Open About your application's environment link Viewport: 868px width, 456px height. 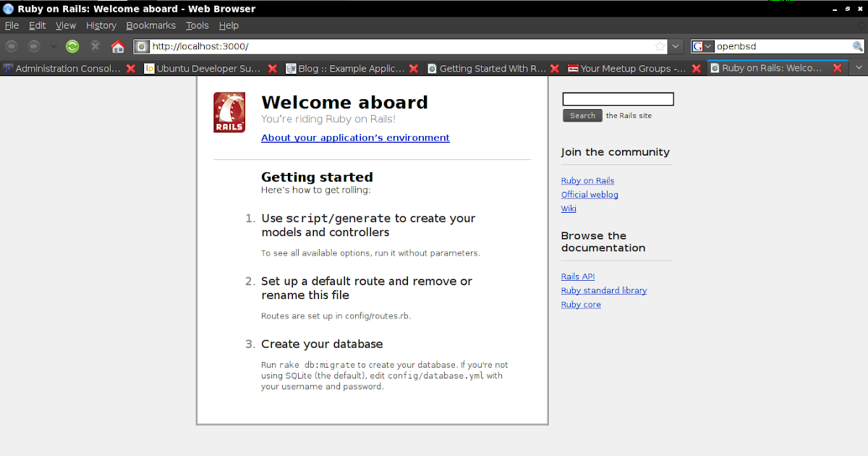(x=355, y=138)
